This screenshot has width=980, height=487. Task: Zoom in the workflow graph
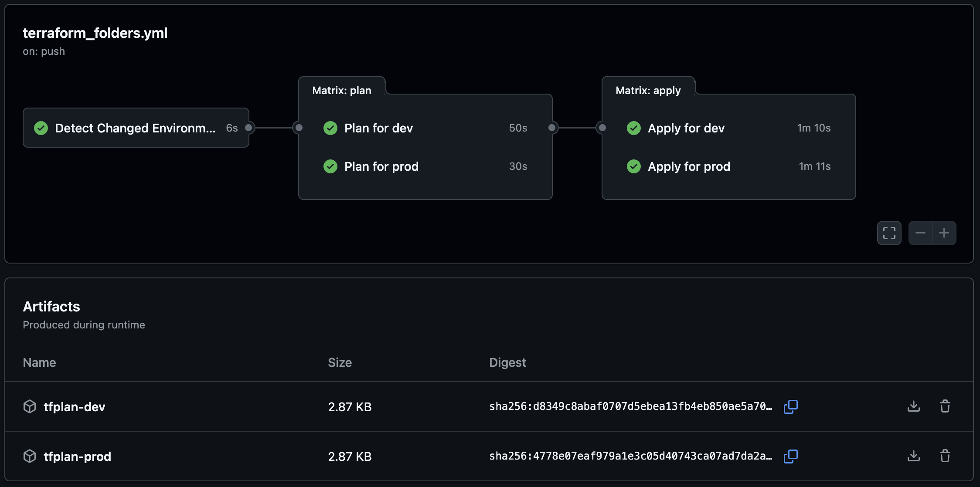pos(944,233)
